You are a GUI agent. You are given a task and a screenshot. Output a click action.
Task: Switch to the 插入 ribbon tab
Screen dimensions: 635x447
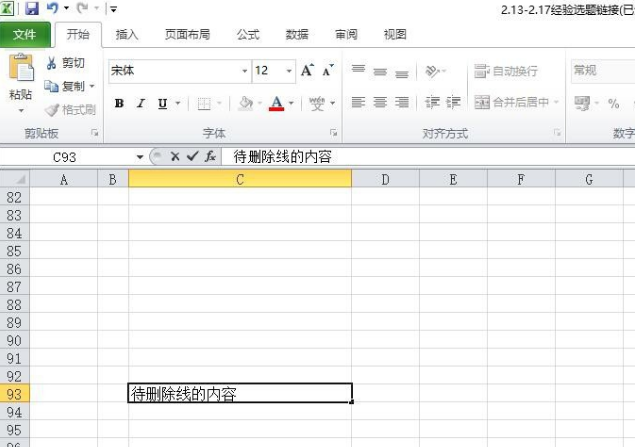click(127, 35)
